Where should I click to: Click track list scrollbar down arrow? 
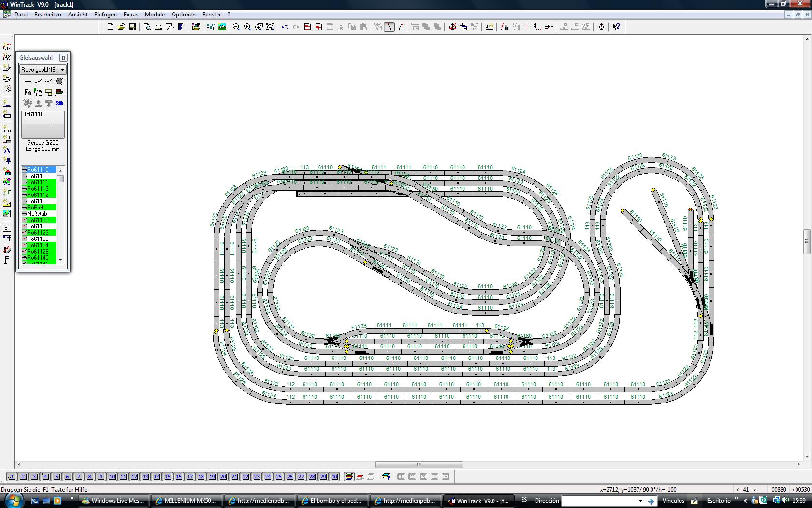click(x=60, y=260)
